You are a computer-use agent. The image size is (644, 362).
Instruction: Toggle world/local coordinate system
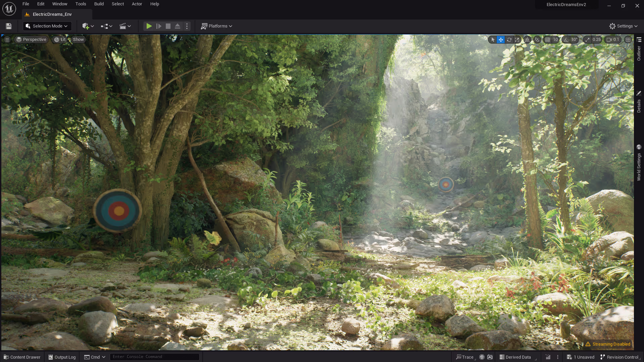point(528,40)
